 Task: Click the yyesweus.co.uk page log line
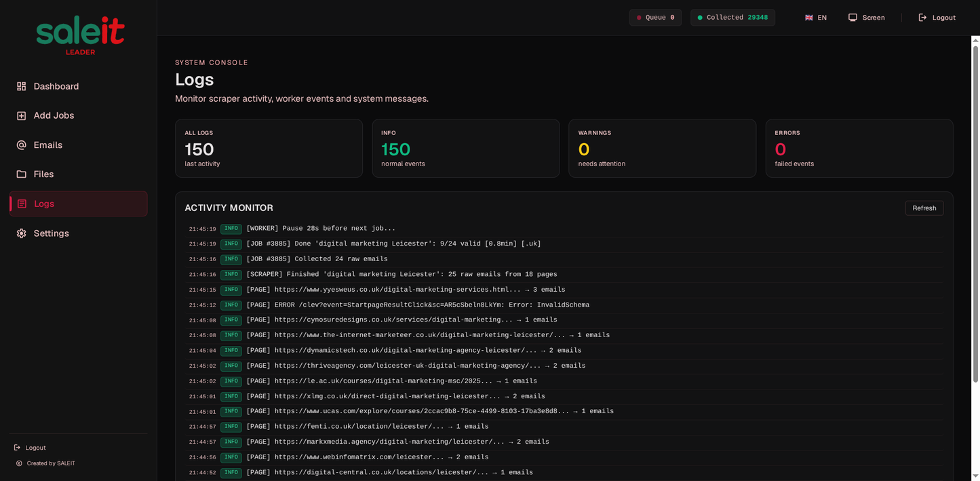pos(564,290)
